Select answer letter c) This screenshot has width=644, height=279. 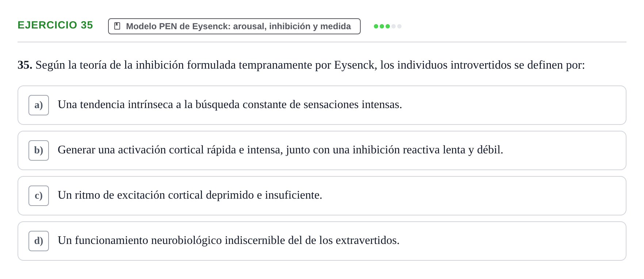(x=39, y=196)
